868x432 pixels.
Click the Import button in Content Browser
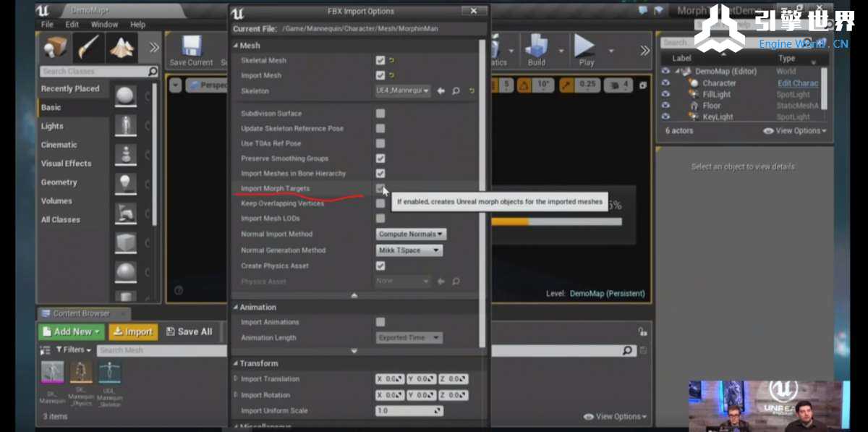click(x=133, y=331)
